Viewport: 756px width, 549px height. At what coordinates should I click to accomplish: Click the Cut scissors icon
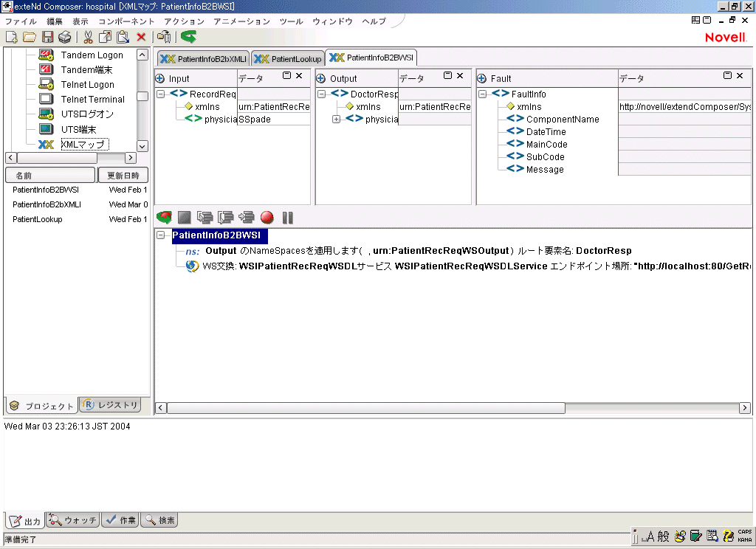pos(88,37)
